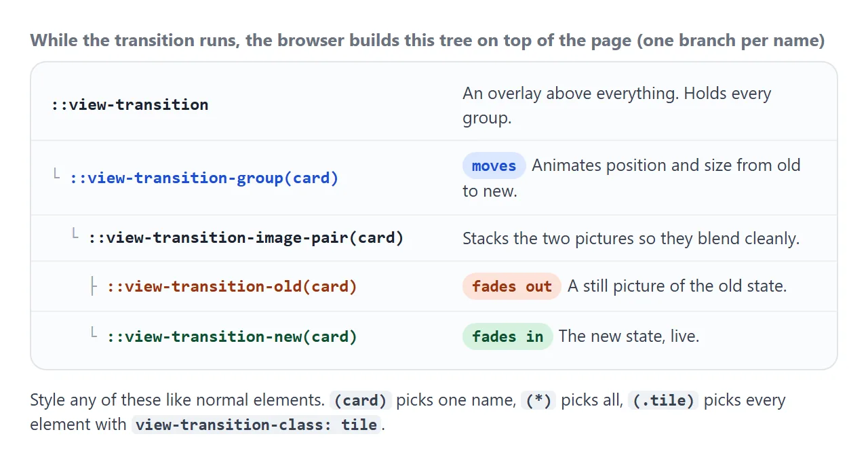The height and width of the screenshot is (468, 868).
Task: Click the green "fades in" badge
Action: tap(508, 336)
